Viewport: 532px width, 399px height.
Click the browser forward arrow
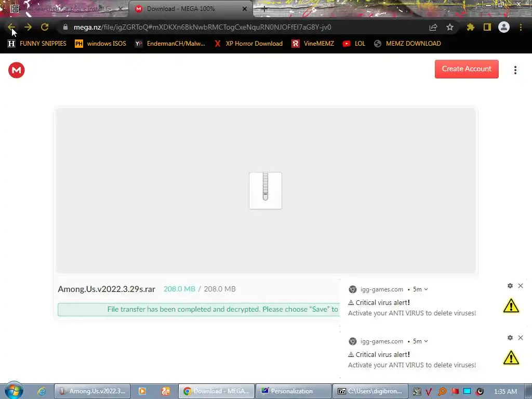[x=28, y=27]
